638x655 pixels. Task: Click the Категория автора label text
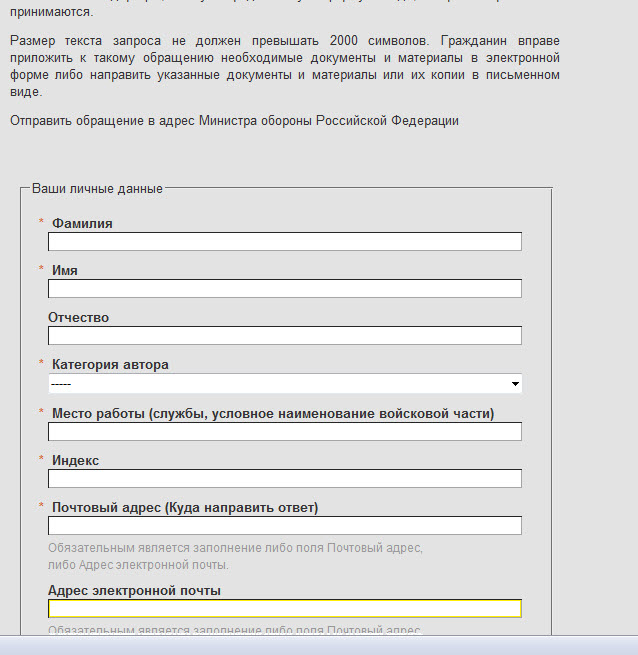(110, 365)
